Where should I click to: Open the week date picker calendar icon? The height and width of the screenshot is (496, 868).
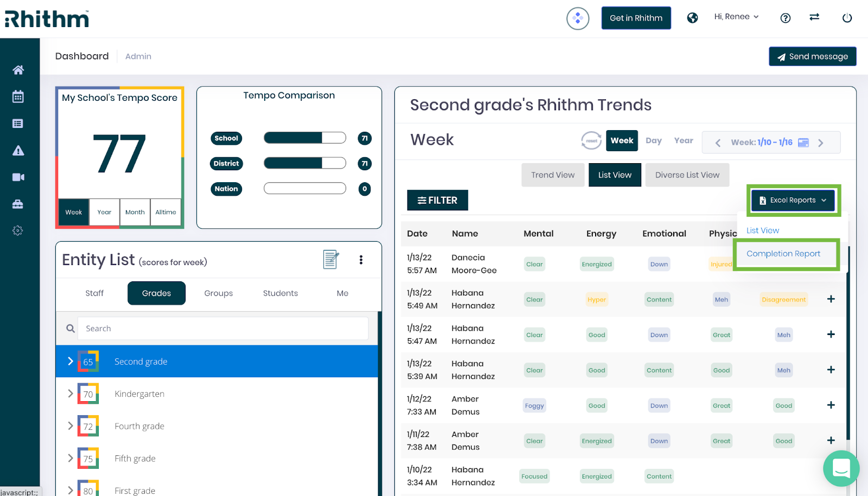803,143
